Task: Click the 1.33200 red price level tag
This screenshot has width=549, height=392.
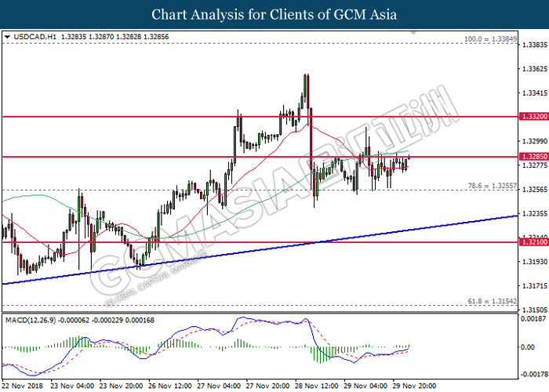Action: click(534, 117)
